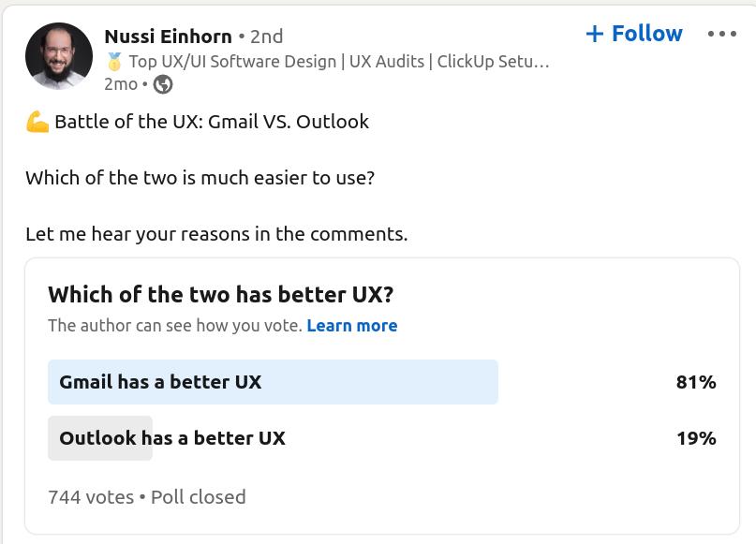View the 744 votes list
The width and height of the screenshot is (756, 544).
(90, 496)
